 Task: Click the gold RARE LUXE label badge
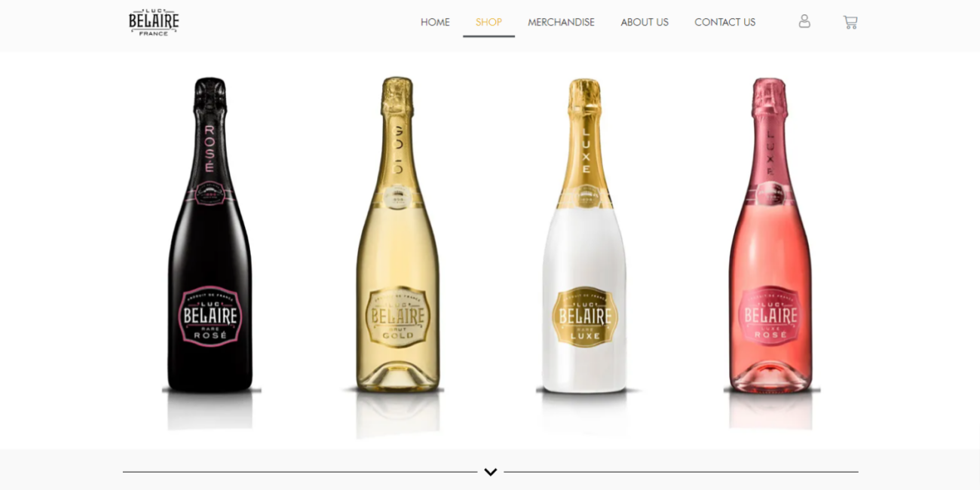(584, 316)
